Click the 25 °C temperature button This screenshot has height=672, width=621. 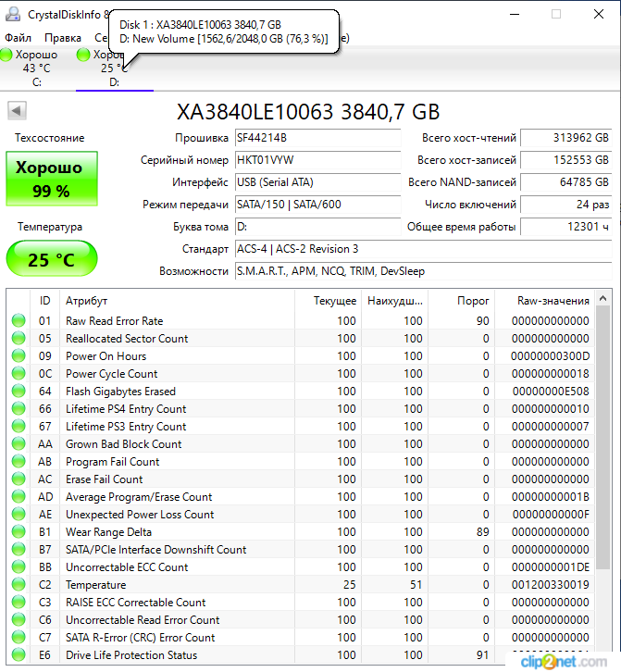52,258
